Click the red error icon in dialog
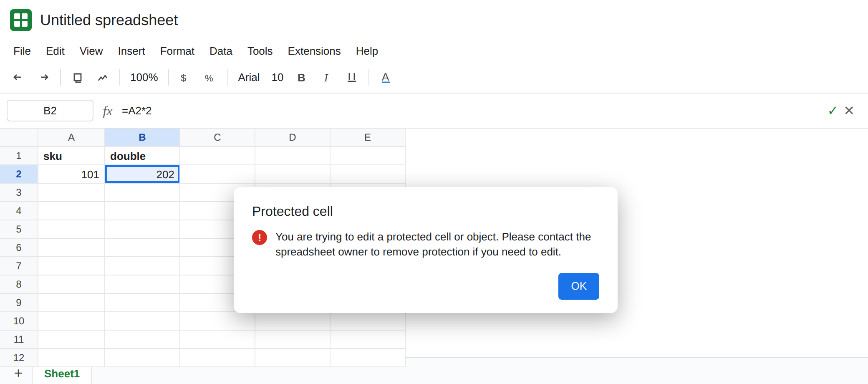Viewport: 868px width, 384px height. 260,237
